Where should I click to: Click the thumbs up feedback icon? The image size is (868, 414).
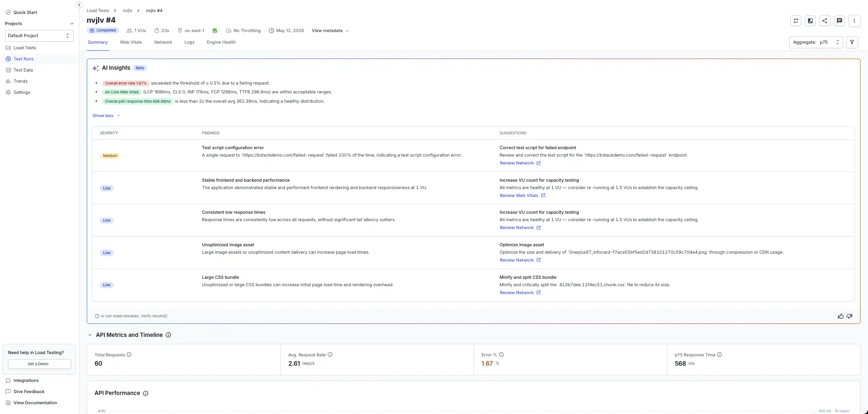(841, 316)
